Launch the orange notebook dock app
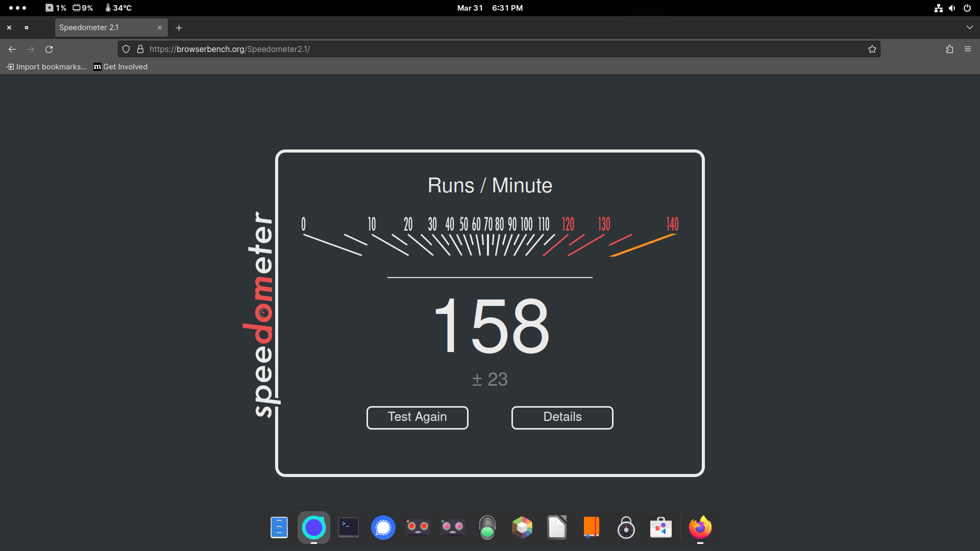This screenshot has width=980, height=551. tap(592, 528)
